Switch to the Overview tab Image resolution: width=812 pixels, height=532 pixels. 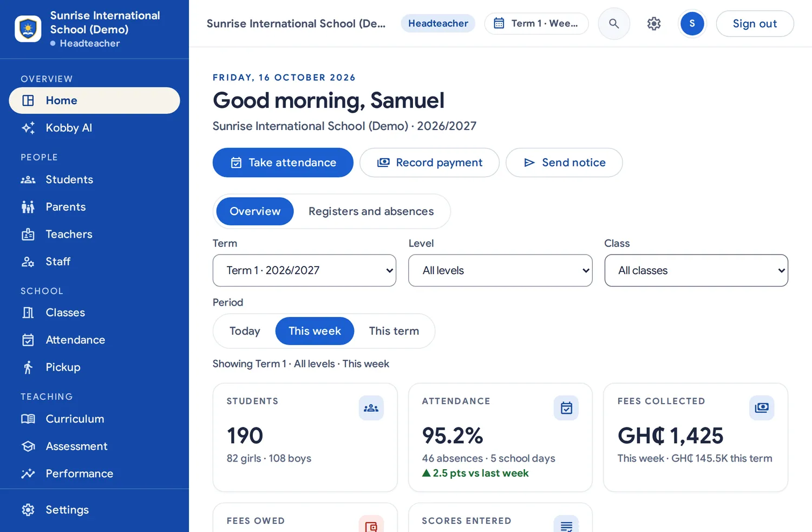pos(255,211)
